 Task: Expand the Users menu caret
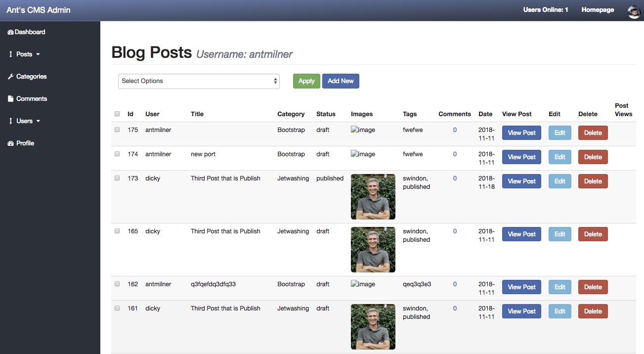[39, 121]
